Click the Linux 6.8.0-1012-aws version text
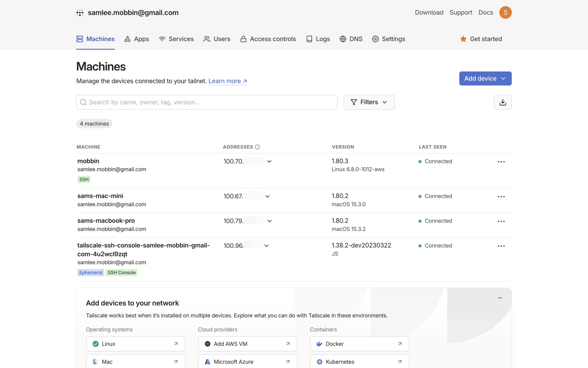Screen dimensions: 588x368 358,169
